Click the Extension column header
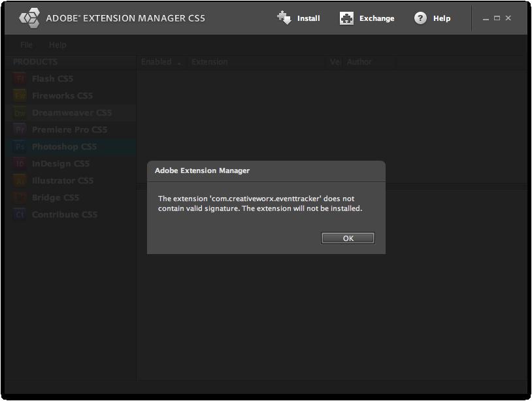 209,62
